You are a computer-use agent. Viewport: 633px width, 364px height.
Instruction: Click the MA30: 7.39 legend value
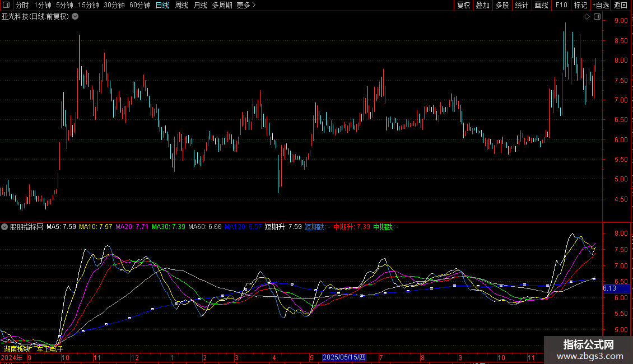point(169,227)
